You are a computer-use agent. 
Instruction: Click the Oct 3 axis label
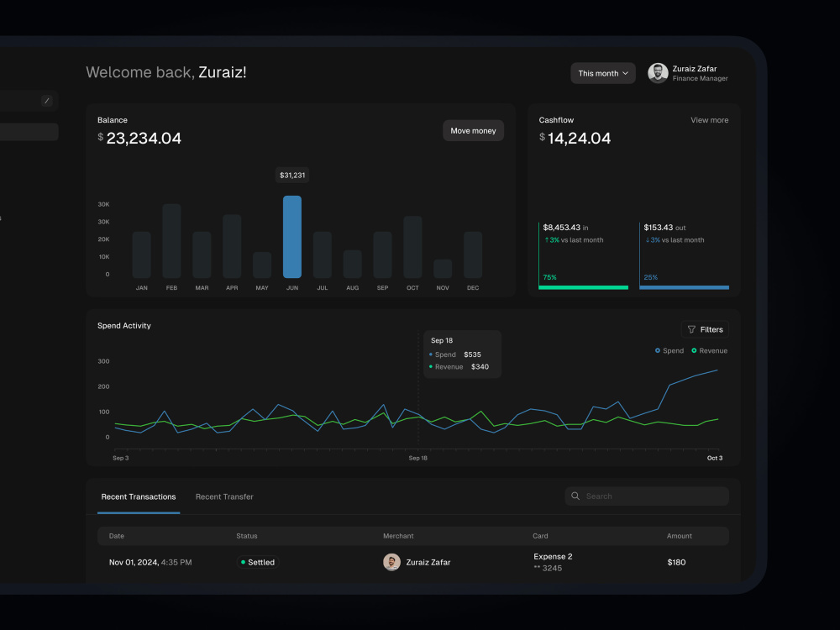715,458
